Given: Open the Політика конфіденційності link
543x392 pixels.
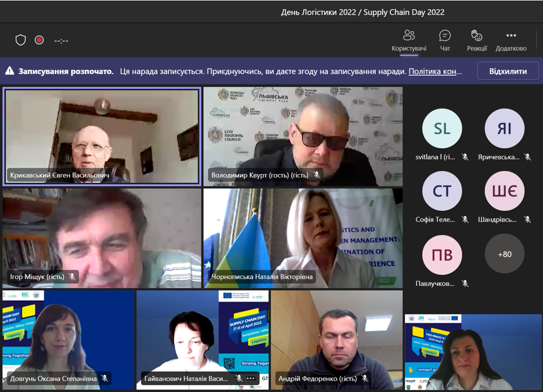Looking at the screenshot, I should tap(434, 72).
